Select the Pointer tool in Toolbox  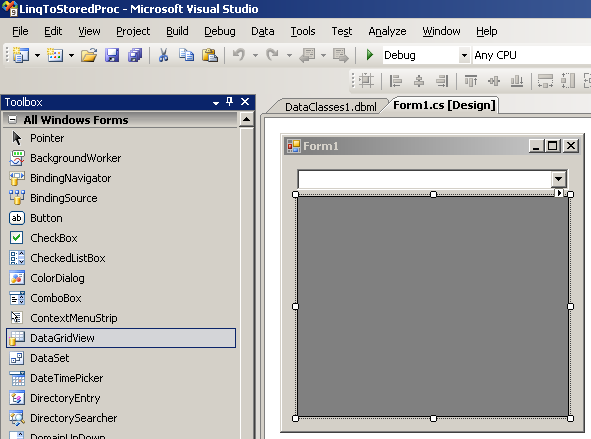pos(121,138)
